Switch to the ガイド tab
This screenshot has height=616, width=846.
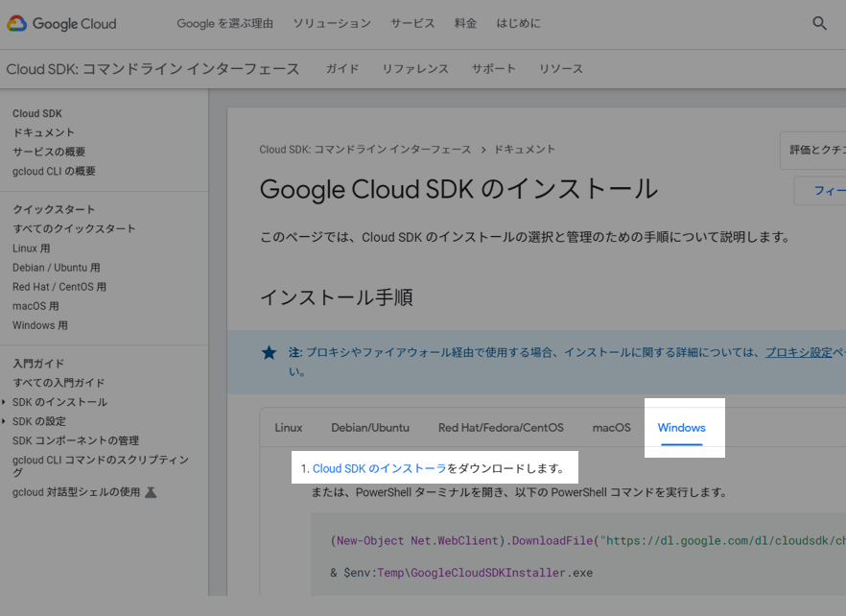point(342,68)
